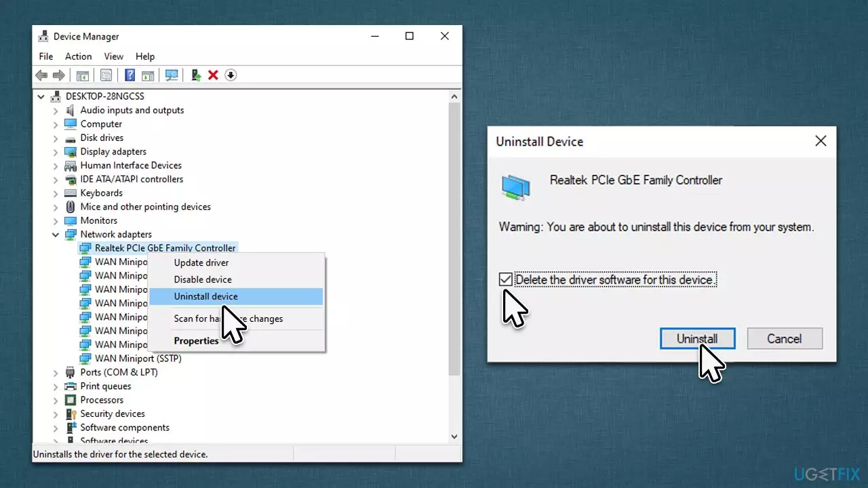The height and width of the screenshot is (488, 868).
Task: Select IDE ATA/ATAPI controllers label
Action: click(x=132, y=179)
